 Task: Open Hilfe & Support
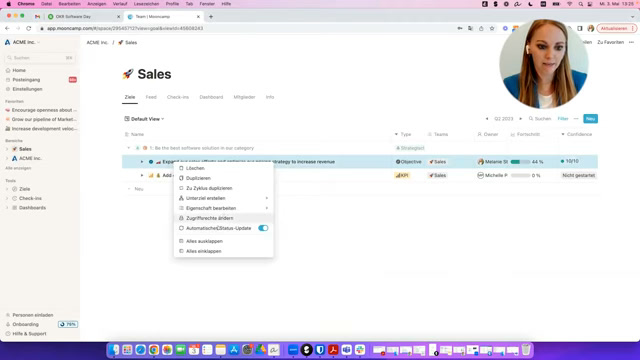tap(29, 334)
